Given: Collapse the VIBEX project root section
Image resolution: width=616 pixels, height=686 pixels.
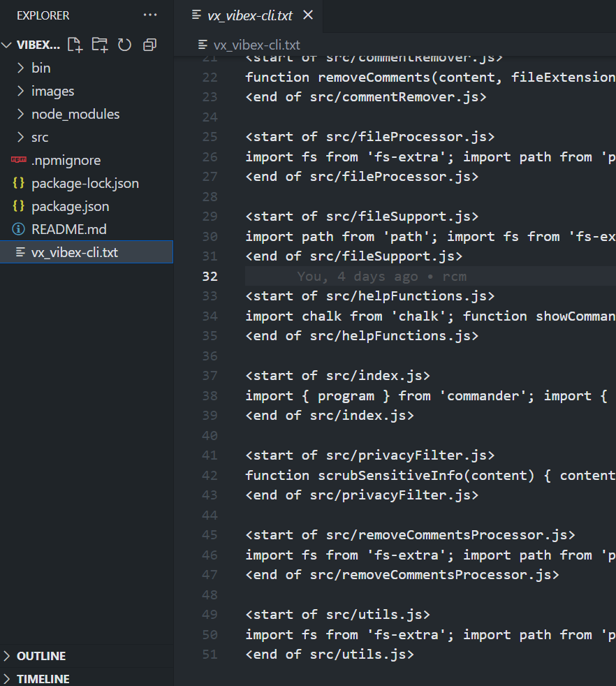Looking at the screenshot, I should tap(6, 45).
